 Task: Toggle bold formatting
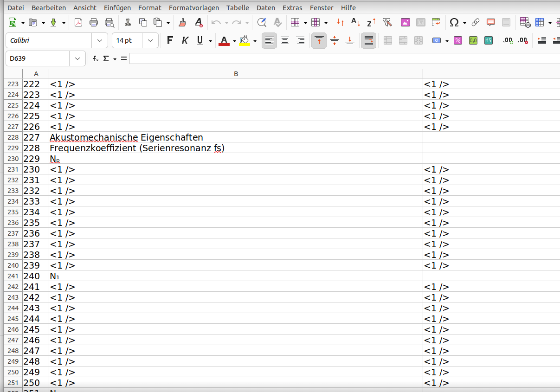coord(170,41)
